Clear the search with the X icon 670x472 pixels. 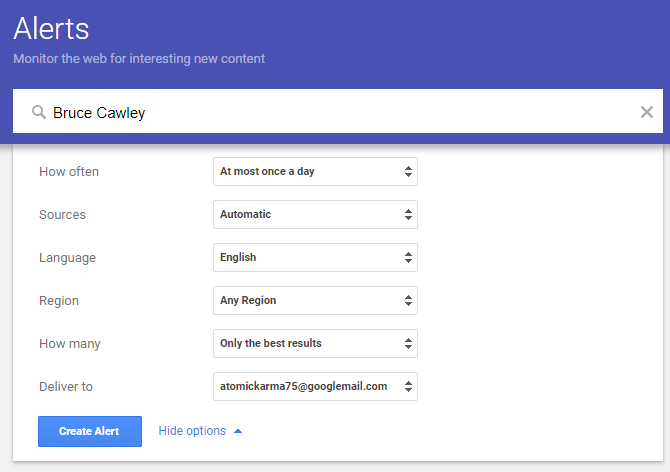(x=647, y=112)
